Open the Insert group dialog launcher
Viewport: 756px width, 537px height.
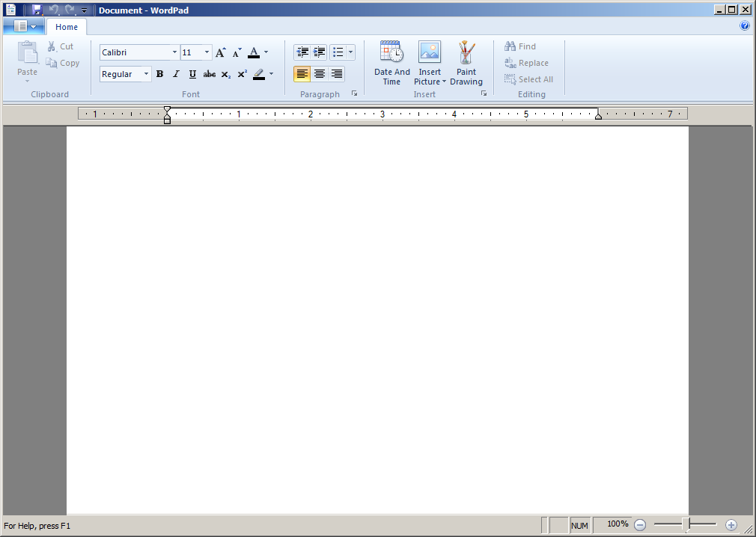click(484, 93)
